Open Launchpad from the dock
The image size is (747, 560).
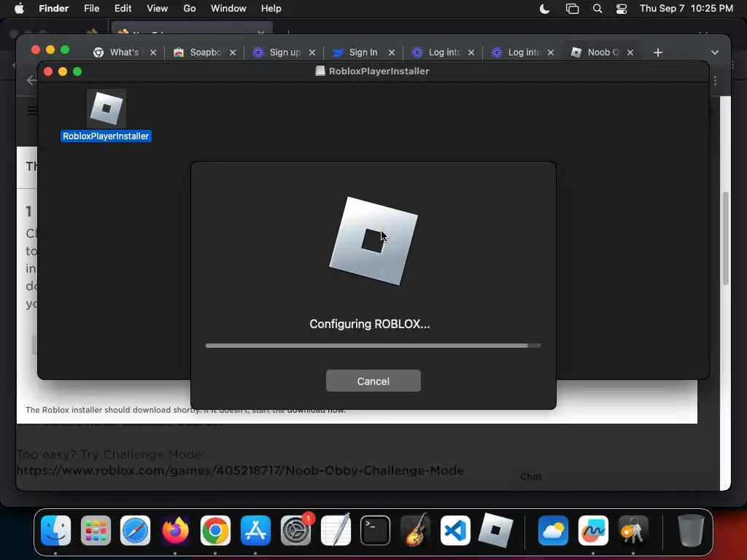coord(96,530)
